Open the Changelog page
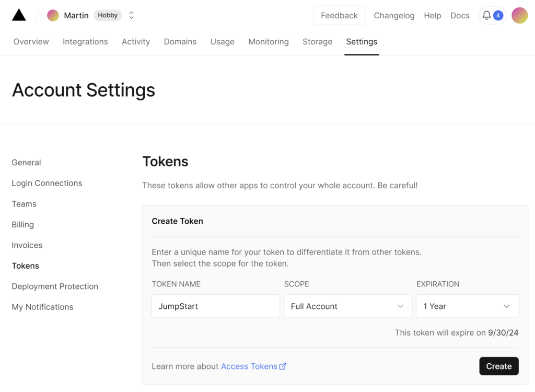Viewport: 535px width, 392px height. point(394,15)
